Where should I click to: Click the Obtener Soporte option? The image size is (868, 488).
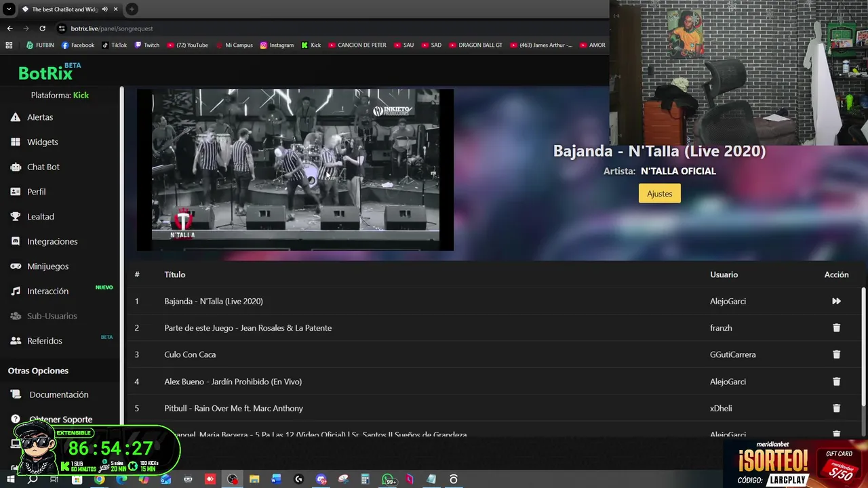[x=60, y=420]
